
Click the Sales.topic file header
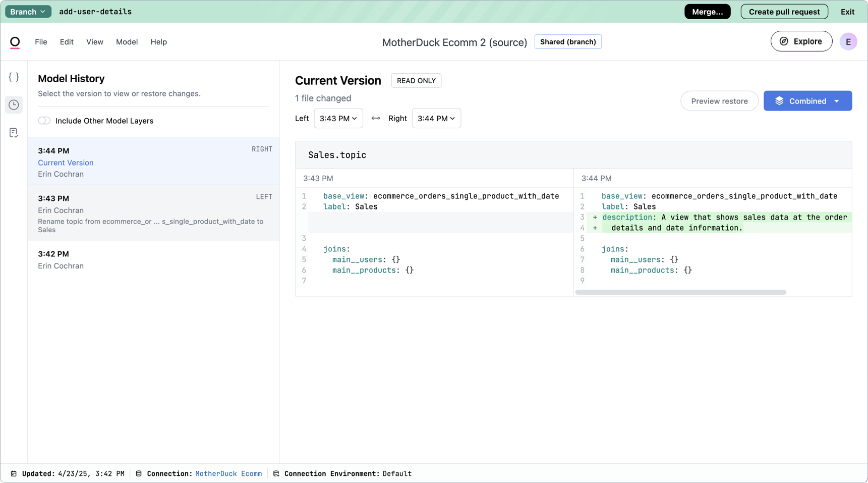[x=573, y=155]
